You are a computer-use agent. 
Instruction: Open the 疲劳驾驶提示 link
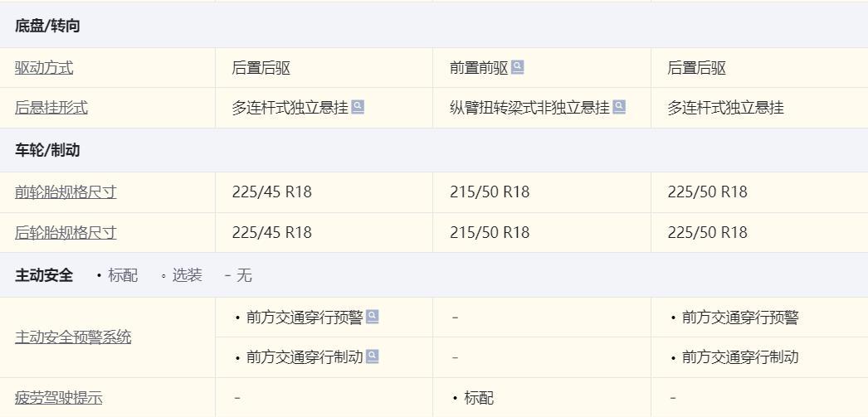pos(58,398)
